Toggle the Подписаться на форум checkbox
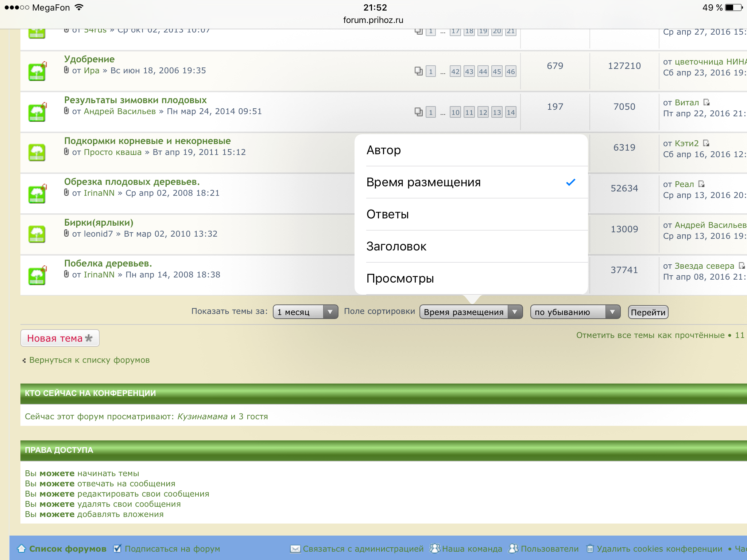Screen dimensions: 747x560 point(117,548)
